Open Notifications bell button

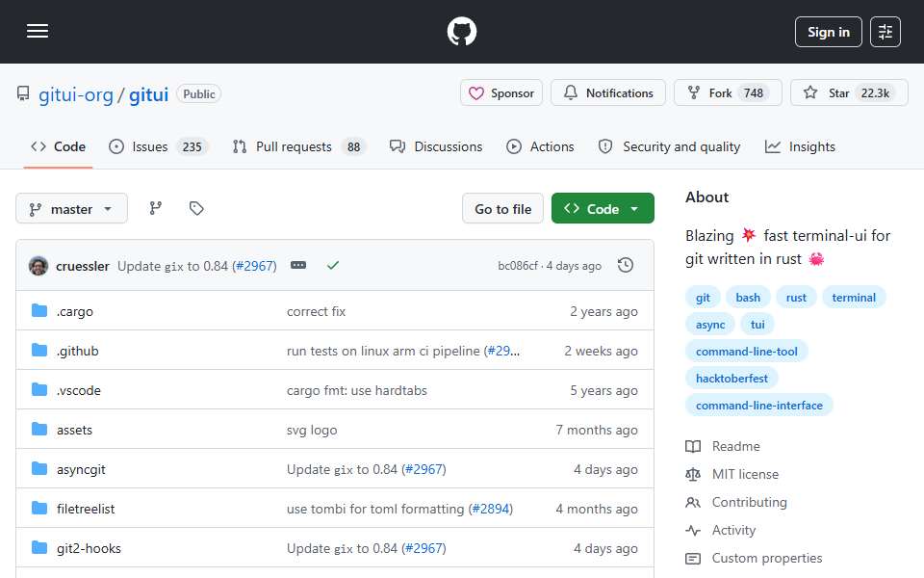(x=608, y=93)
